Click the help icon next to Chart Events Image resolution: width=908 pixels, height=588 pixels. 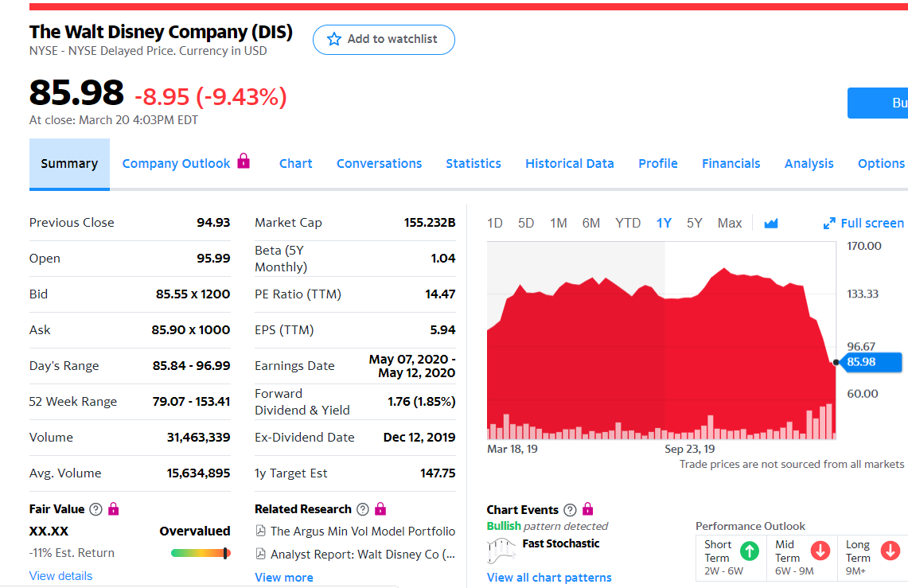point(570,510)
